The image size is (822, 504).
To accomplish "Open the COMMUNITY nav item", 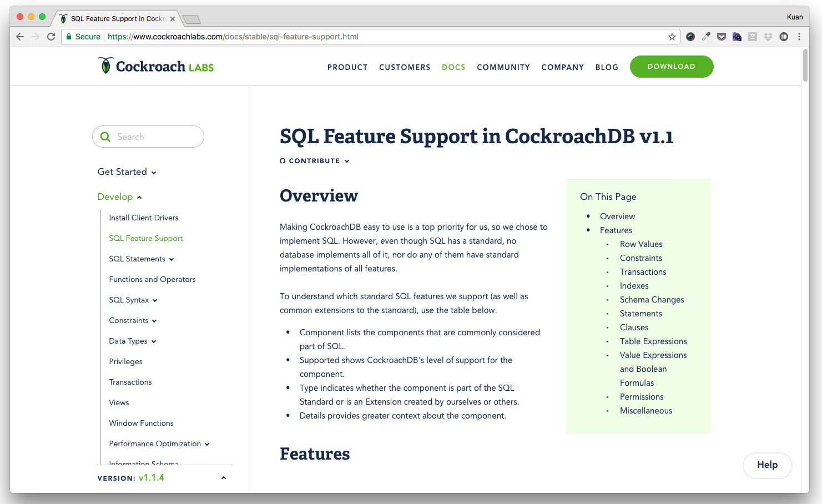I will 503,67.
